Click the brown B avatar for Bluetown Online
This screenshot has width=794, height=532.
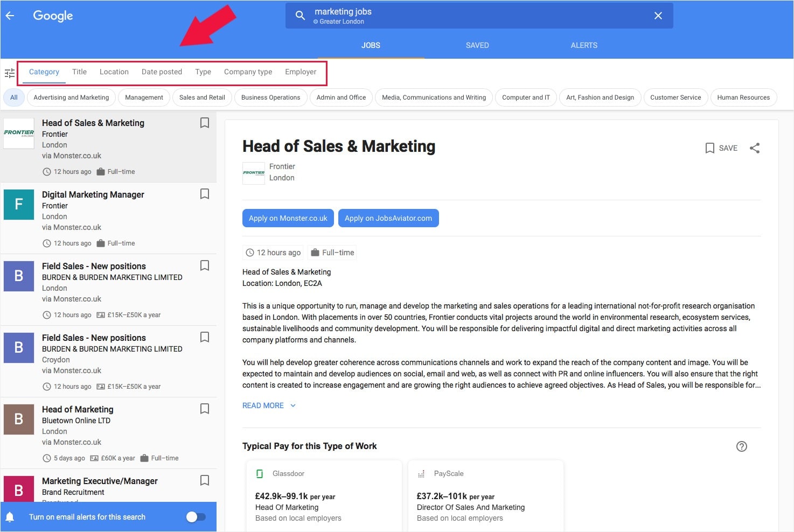point(19,419)
